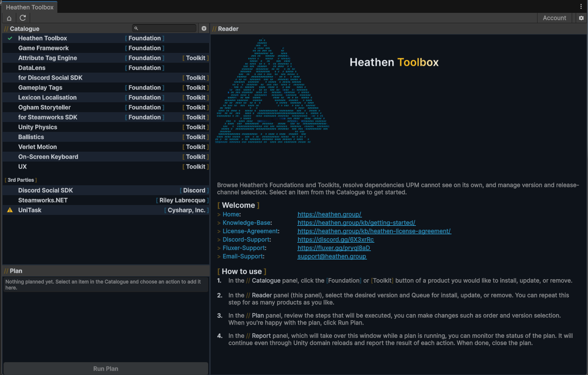Open the three-dot window menu
Screen dimensions: 588x375
[x=581, y=6]
